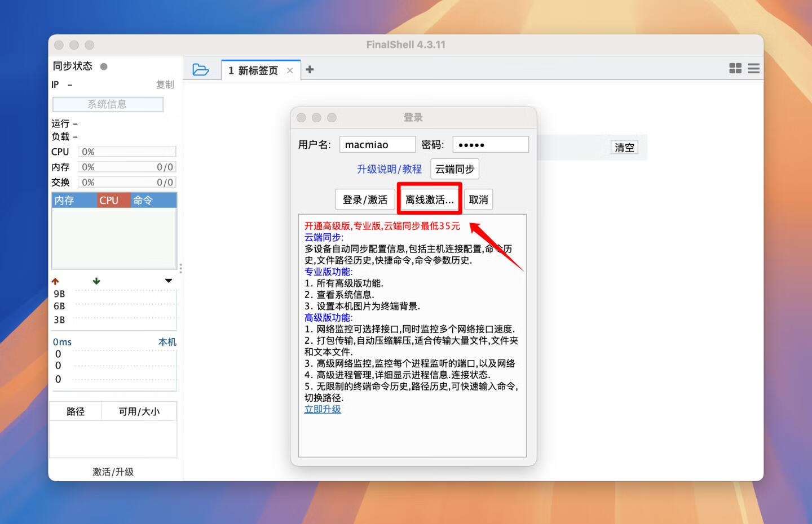The height and width of the screenshot is (524, 812).
Task: Click the 清空 button behind dialog
Action: (624, 148)
